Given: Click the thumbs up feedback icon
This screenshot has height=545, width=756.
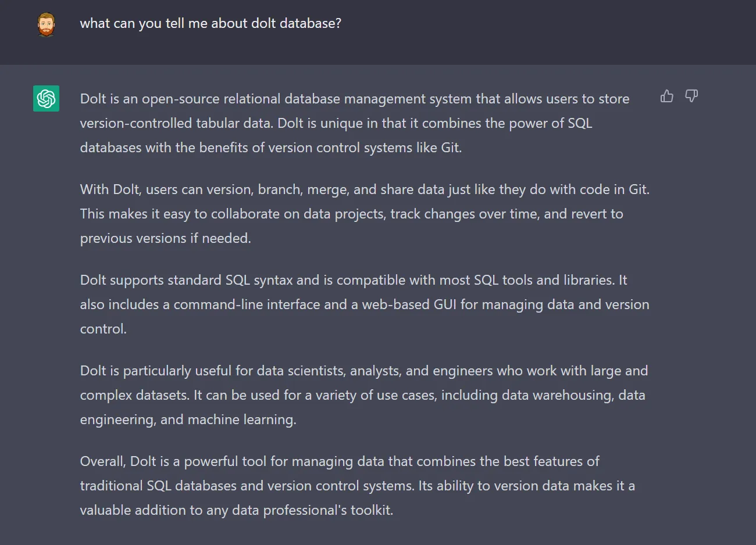Looking at the screenshot, I should pyautogui.click(x=666, y=96).
